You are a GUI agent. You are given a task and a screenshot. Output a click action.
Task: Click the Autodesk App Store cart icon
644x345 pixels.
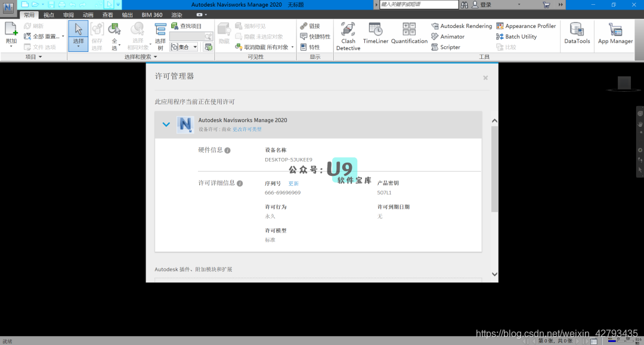click(x=546, y=5)
